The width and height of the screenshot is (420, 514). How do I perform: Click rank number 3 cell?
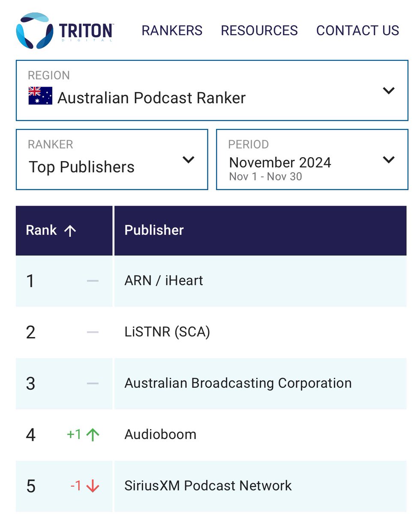click(x=64, y=383)
